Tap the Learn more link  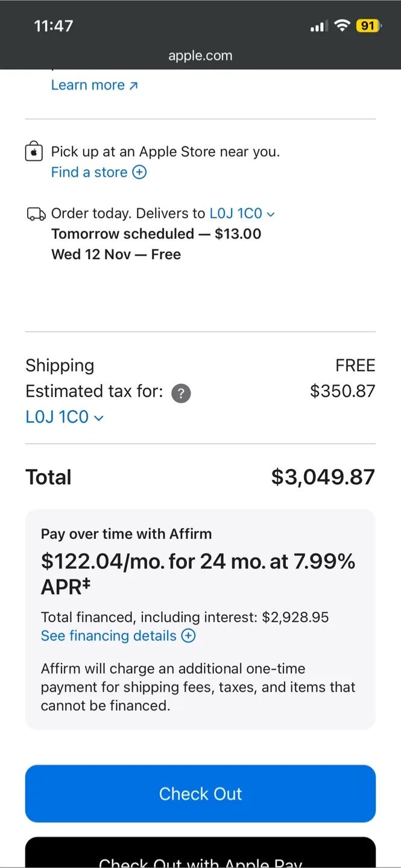click(x=88, y=84)
